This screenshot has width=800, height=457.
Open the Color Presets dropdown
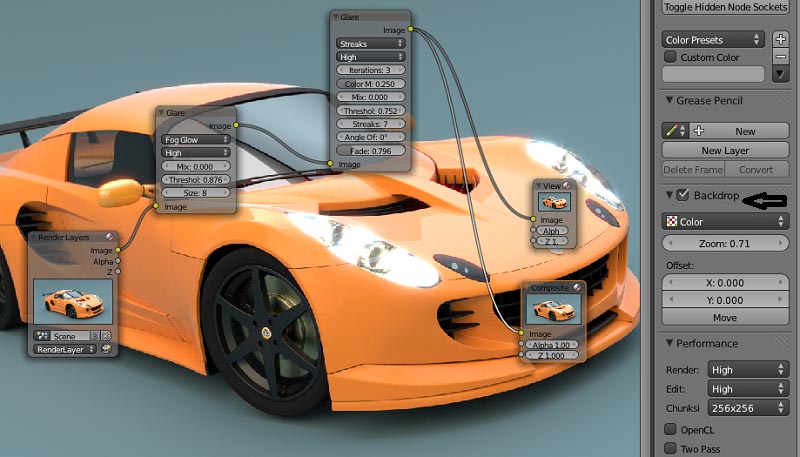(x=714, y=40)
